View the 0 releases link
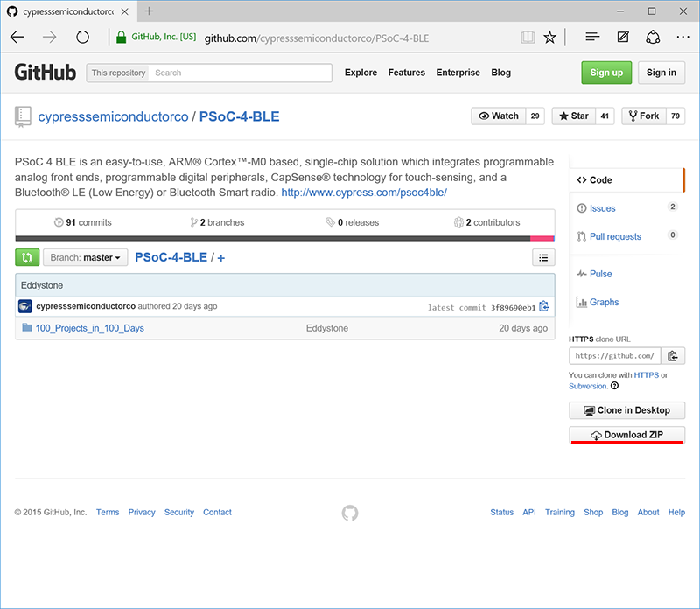 pos(353,222)
